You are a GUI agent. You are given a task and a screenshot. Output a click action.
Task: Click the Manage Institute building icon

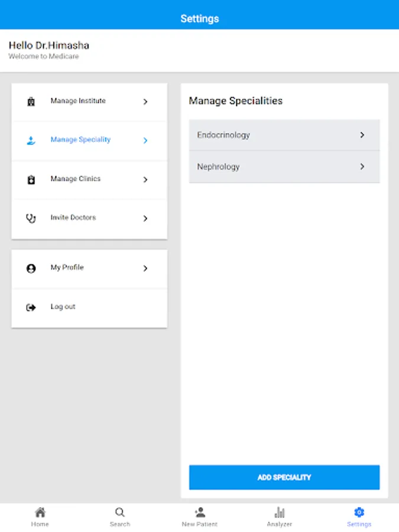click(x=31, y=102)
